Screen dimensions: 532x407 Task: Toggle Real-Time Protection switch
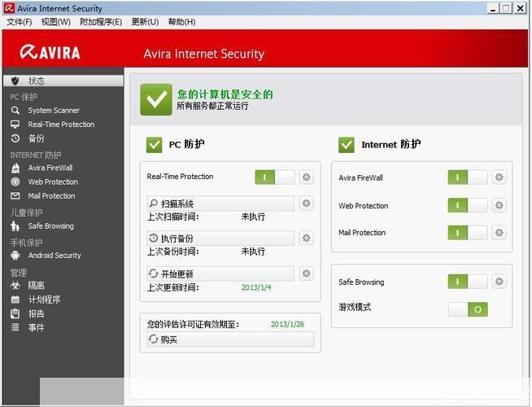[275, 177]
